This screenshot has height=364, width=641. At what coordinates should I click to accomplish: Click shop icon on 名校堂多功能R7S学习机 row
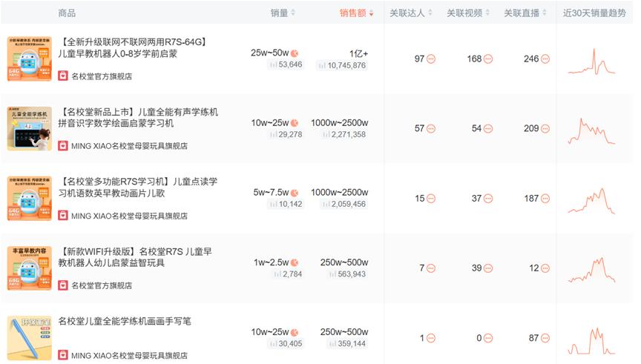pyautogui.click(x=62, y=216)
